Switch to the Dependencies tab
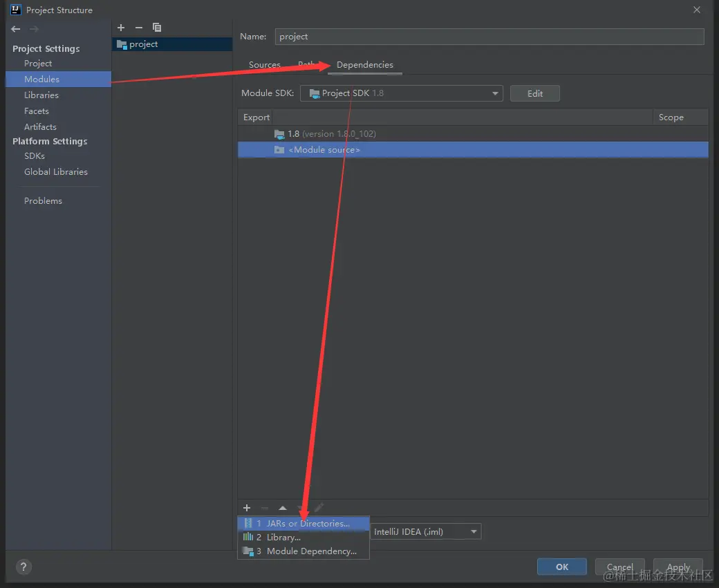 365,65
